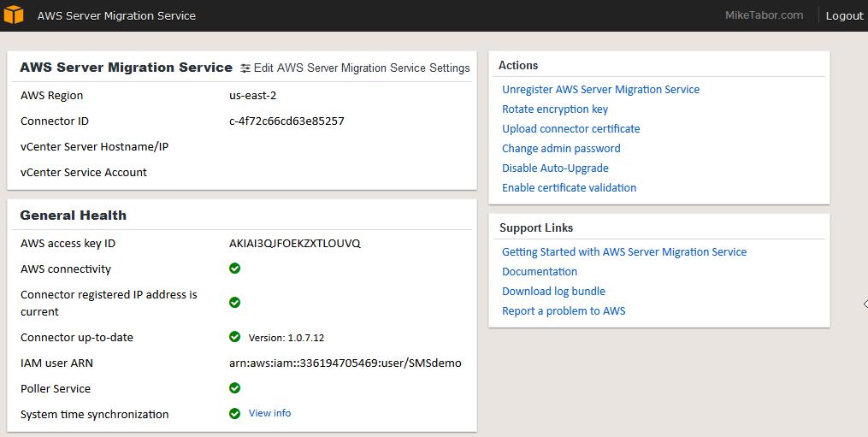This screenshot has height=437, width=868.
Task: Click the green check next to AWS connectivity
Action: pyautogui.click(x=234, y=268)
